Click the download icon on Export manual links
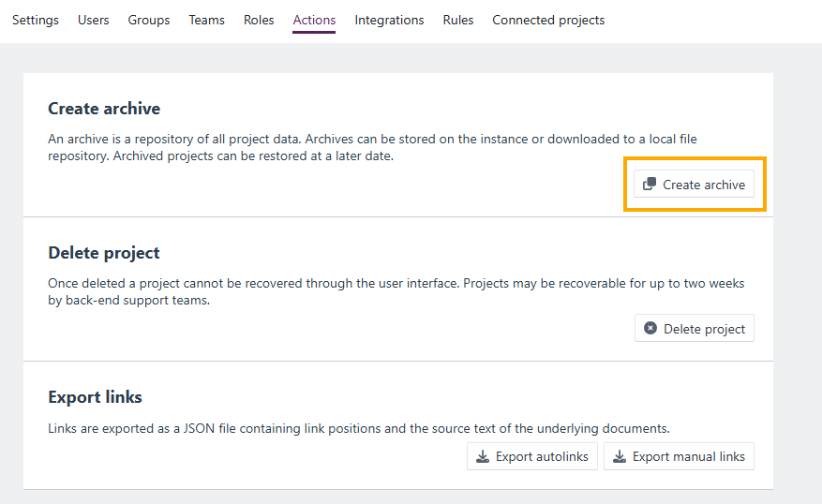This screenshot has height=504, width=822. [620, 456]
